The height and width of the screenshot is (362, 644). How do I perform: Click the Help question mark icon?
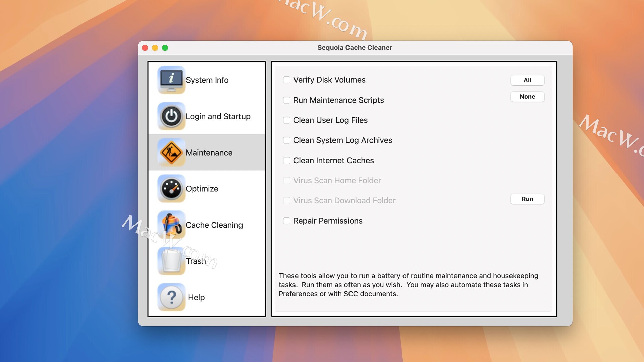(x=171, y=297)
